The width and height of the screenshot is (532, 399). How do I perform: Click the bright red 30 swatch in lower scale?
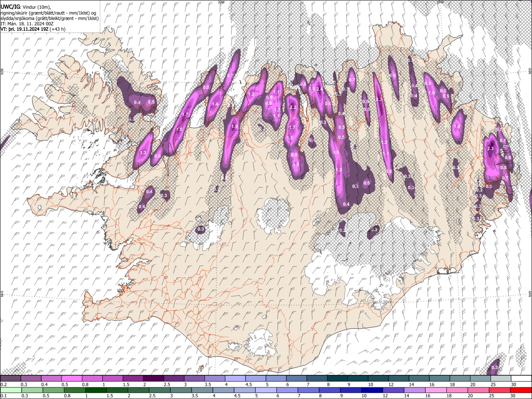521,390
